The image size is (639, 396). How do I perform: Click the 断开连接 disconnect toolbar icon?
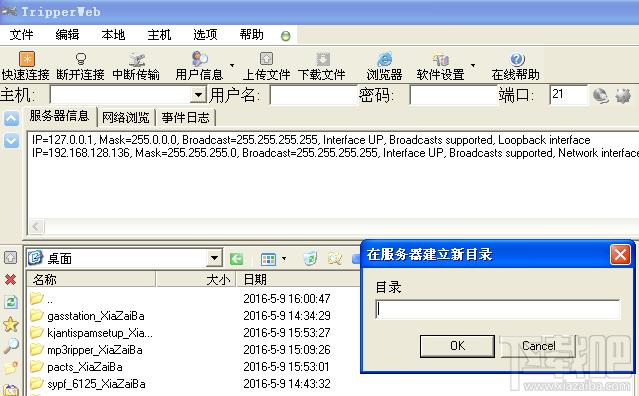[x=81, y=59]
